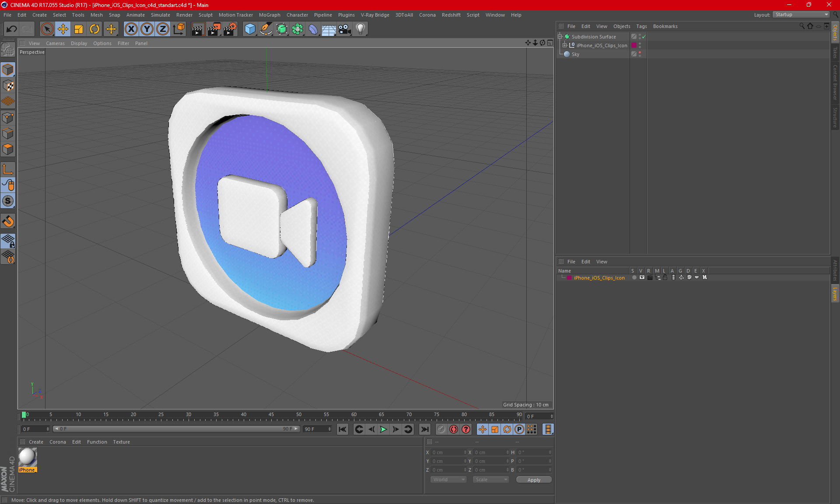Open the MoGraph array objects icon
Image resolution: width=840 pixels, height=504 pixels.
pyautogui.click(x=297, y=29)
